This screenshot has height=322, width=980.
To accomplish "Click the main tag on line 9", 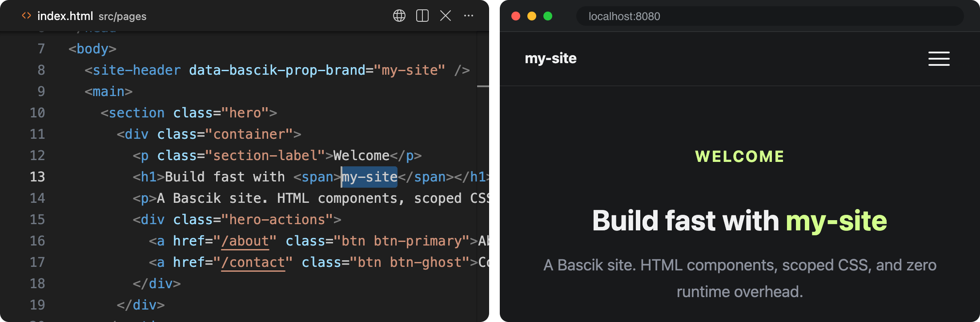I will (x=108, y=92).
